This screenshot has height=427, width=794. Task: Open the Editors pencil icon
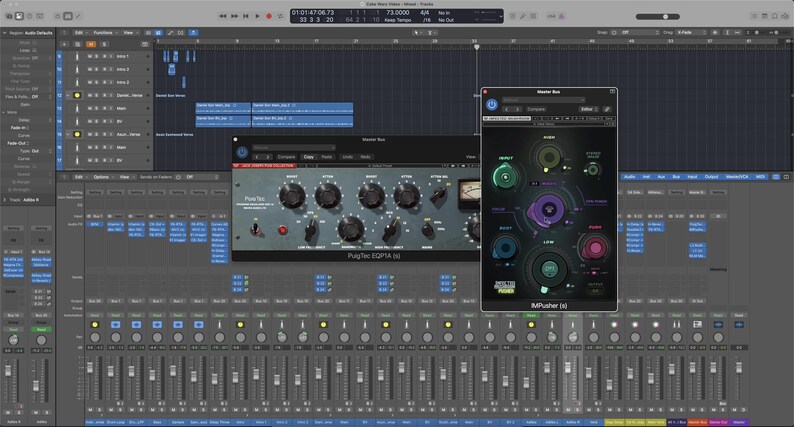(78, 16)
